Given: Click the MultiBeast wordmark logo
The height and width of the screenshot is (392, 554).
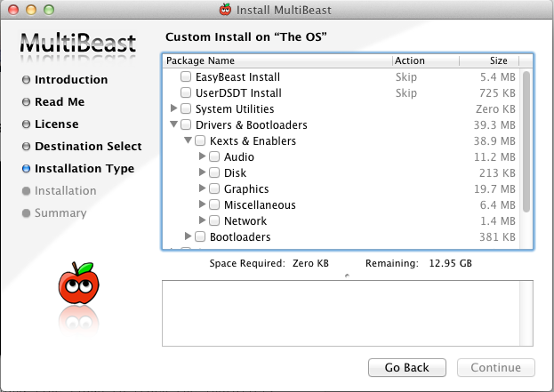Looking at the screenshot, I should [x=77, y=44].
